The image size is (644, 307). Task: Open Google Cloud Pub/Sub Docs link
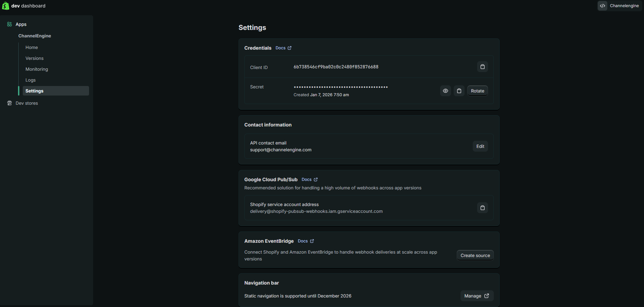point(310,180)
